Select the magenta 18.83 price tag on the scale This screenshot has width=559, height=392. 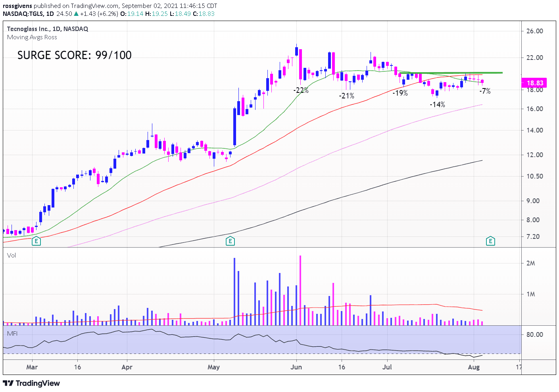point(533,83)
